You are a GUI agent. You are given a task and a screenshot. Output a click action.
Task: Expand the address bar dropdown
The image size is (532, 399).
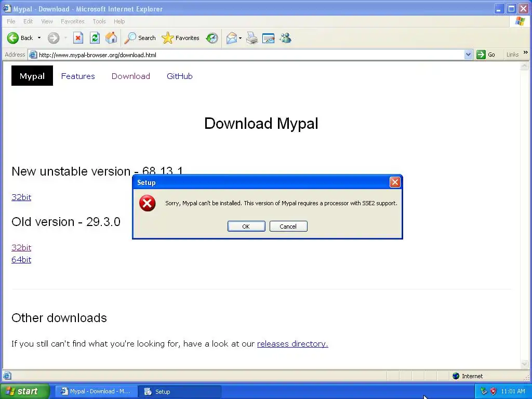(x=468, y=55)
